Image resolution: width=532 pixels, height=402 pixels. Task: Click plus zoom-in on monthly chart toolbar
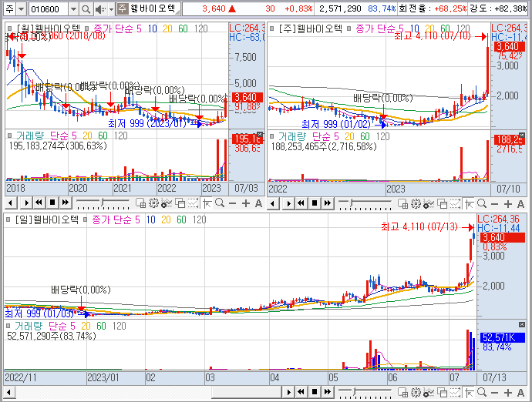246,203
